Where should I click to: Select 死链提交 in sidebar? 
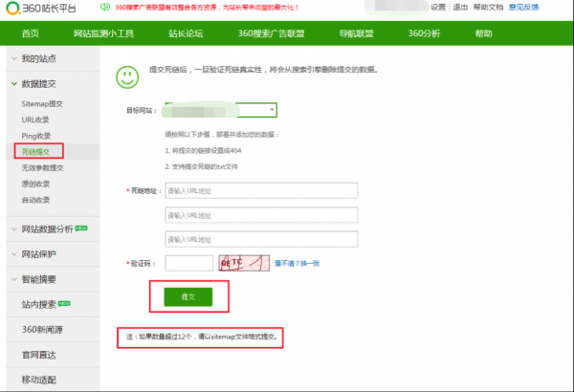[x=38, y=151]
